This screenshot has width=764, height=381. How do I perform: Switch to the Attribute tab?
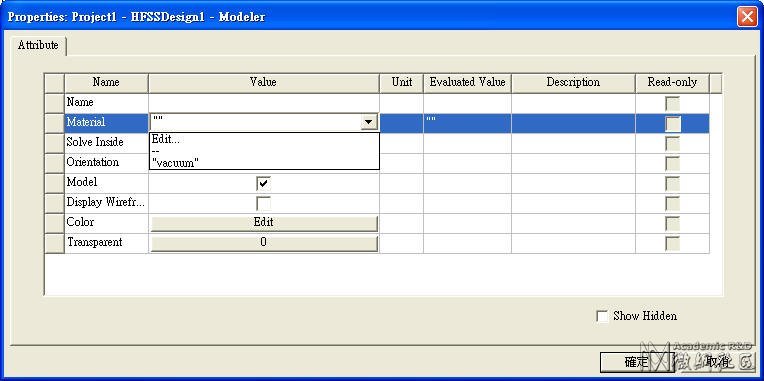(38, 45)
